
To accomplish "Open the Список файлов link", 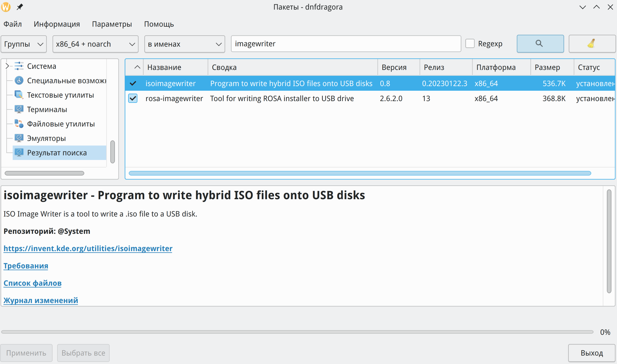I will [32, 283].
